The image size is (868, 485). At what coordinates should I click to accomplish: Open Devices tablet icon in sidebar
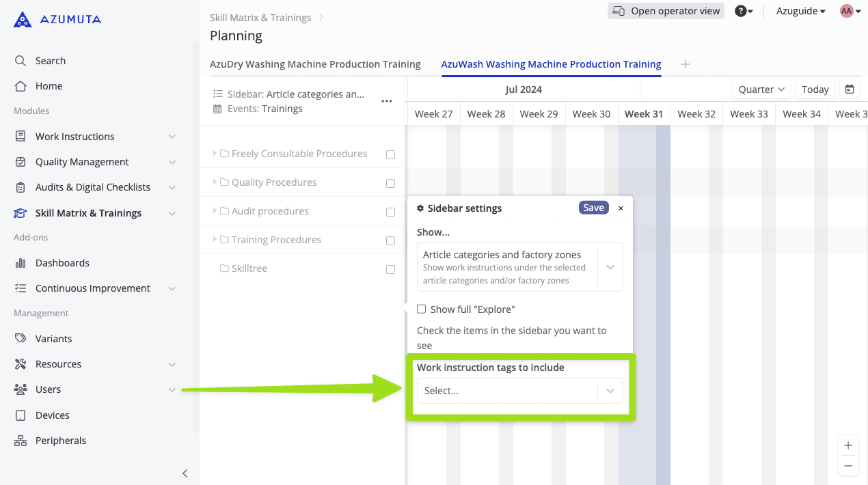point(21,415)
